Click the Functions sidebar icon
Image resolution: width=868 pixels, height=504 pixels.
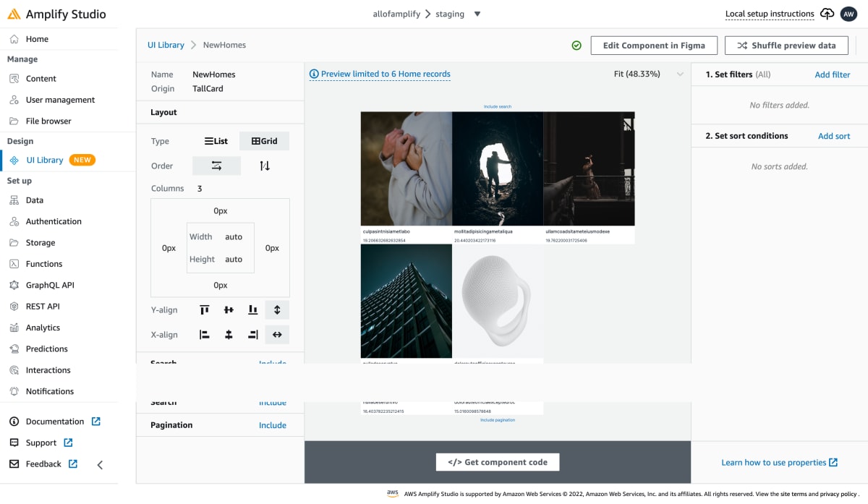tap(14, 264)
